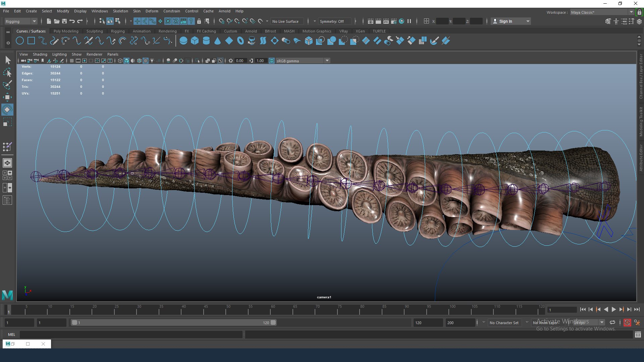Click the Undo arrow icon
Viewport: 644px width, 362px height.
click(72, 21)
